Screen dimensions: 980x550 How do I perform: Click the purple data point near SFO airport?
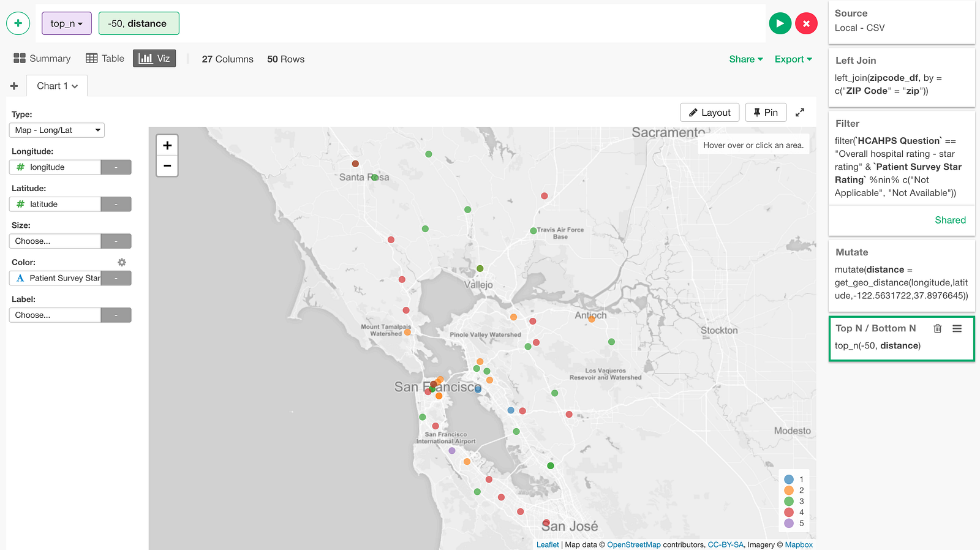[x=452, y=451]
